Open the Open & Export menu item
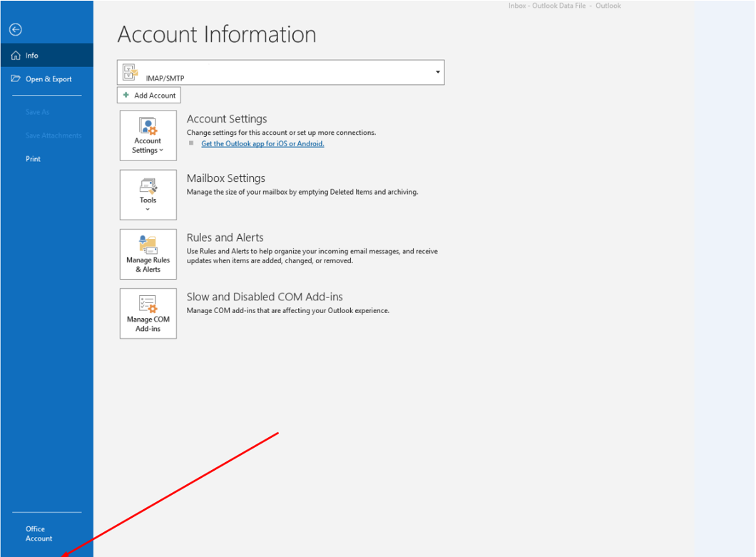This screenshot has width=756, height=557. pos(47,79)
